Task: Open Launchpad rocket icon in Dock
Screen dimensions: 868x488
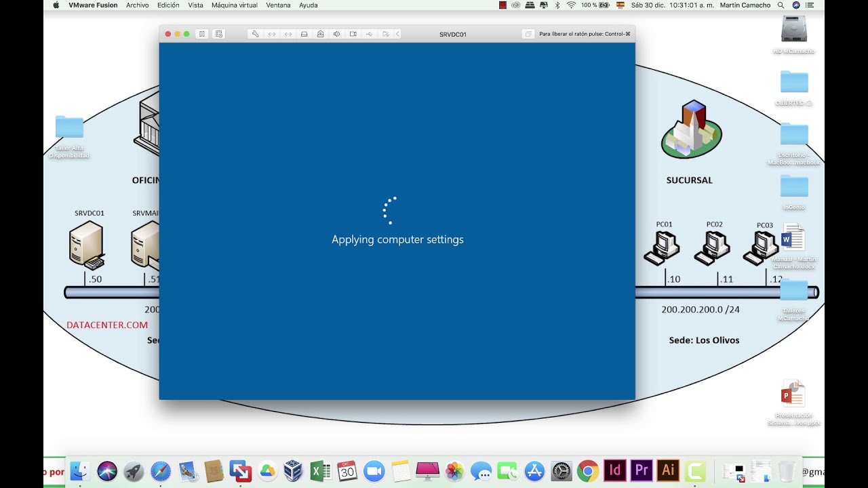Action: [x=134, y=470]
